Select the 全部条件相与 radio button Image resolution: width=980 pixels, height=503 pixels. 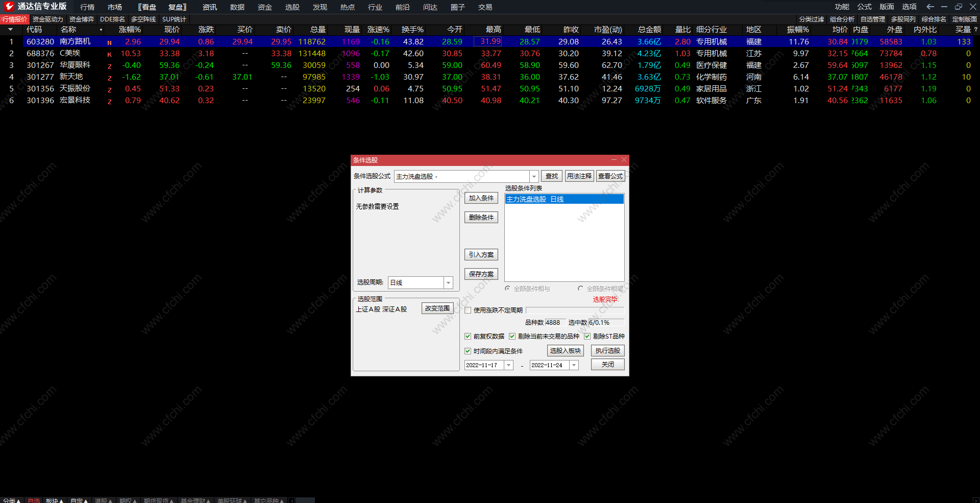click(508, 289)
